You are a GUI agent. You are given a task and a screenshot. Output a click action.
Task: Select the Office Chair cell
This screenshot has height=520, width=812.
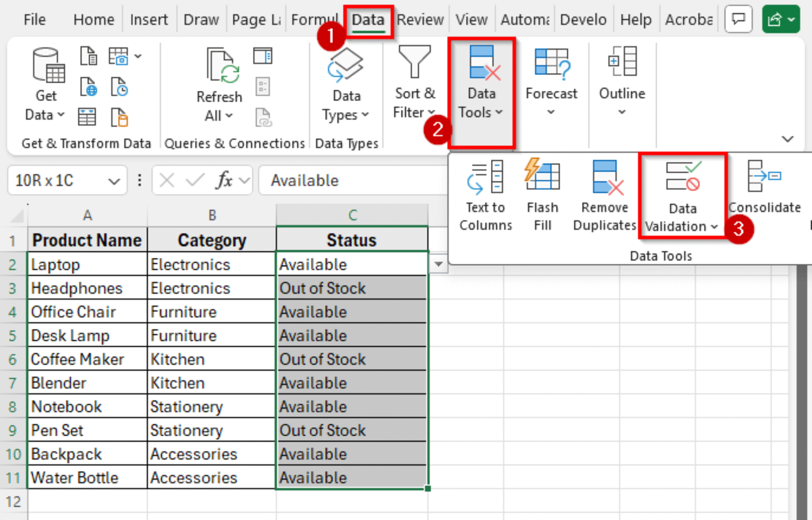[87, 312]
